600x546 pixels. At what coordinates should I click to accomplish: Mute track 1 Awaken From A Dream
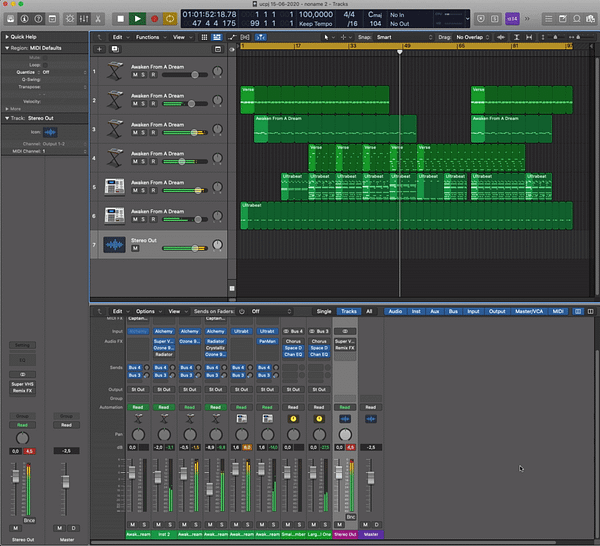(x=134, y=75)
